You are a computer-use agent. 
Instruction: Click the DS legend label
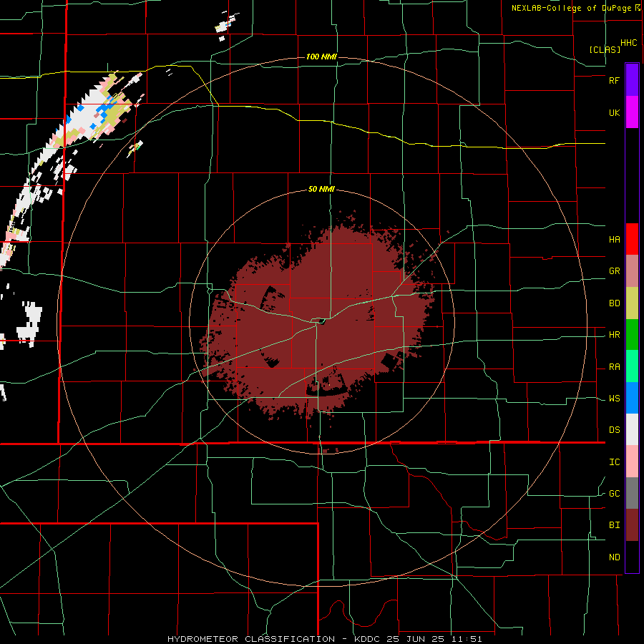pyautogui.click(x=614, y=430)
